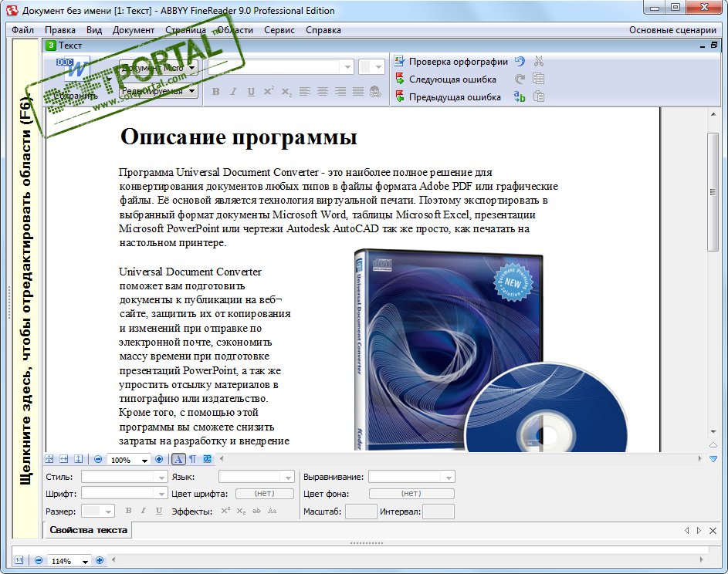The height and width of the screenshot is (574, 728).
Task: Click the layout view icon next to pilcrow
Action: (x=207, y=459)
